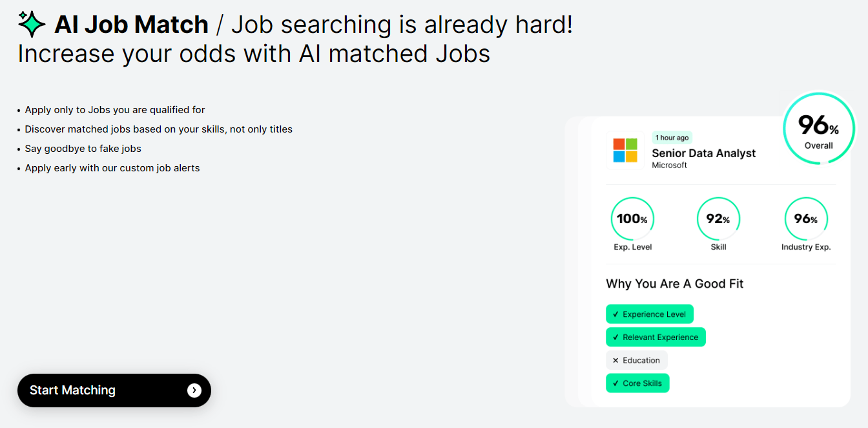This screenshot has width=868, height=428.
Task: Click the Microsoft logo on the job card
Action: coord(625,151)
